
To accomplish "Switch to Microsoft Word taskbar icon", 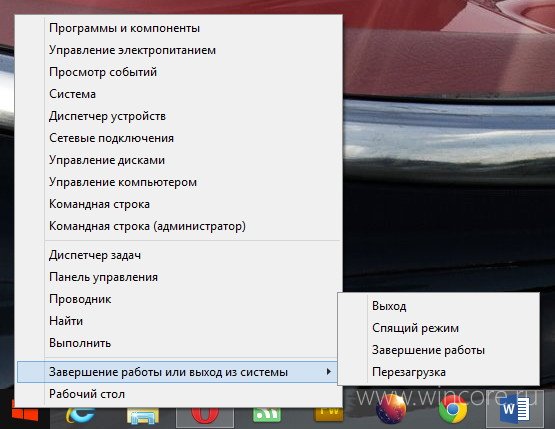I will [515, 410].
